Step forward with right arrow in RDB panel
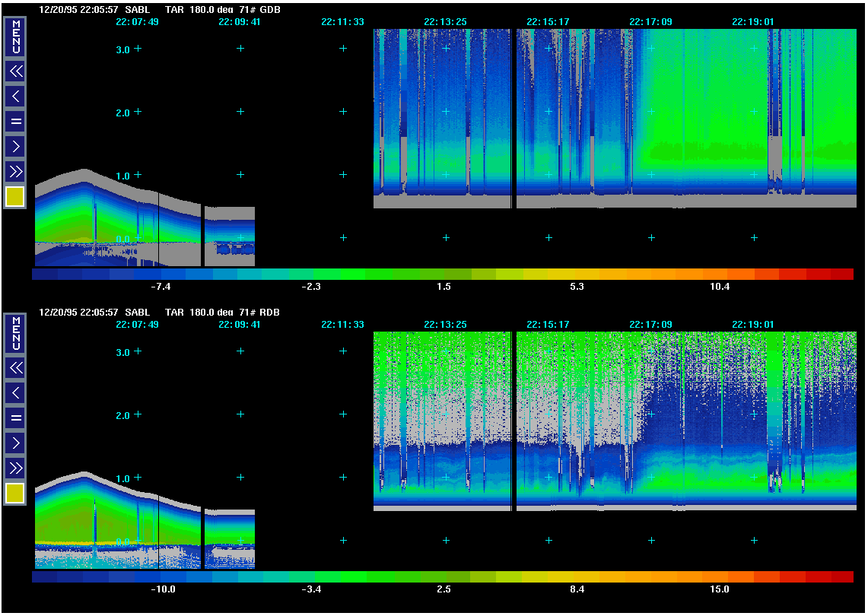Screen dimensions: 868x616 15,442
